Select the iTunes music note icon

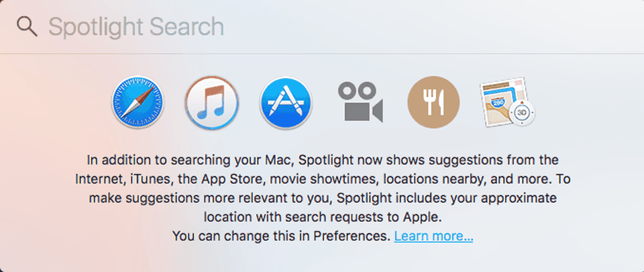coord(212,102)
